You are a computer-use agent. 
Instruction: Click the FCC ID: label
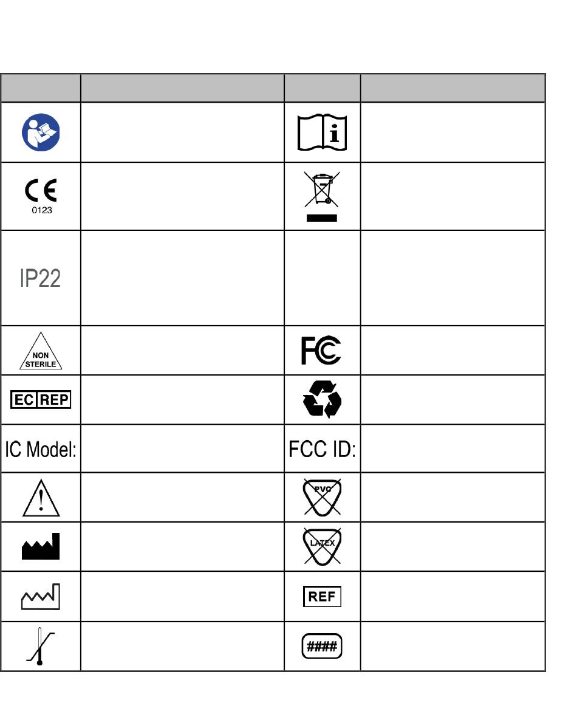pyautogui.click(x=322, y=449)
